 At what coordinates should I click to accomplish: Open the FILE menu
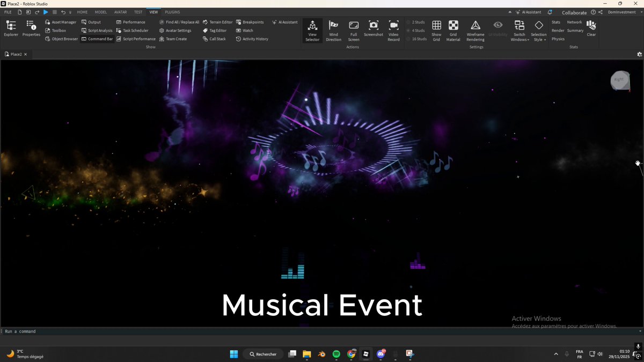pos(8,12)
